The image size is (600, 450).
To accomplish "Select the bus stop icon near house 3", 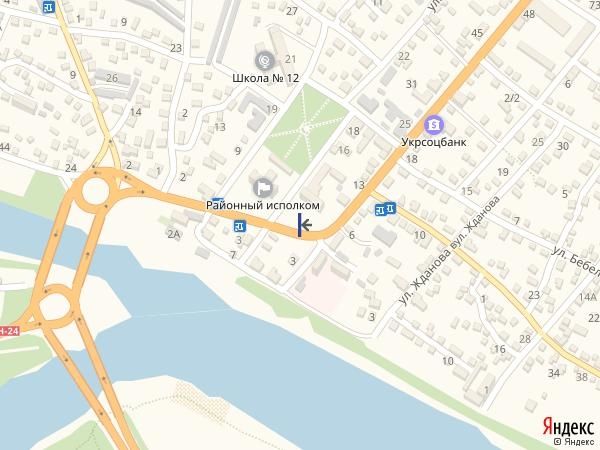I will [x=240, y=226].
